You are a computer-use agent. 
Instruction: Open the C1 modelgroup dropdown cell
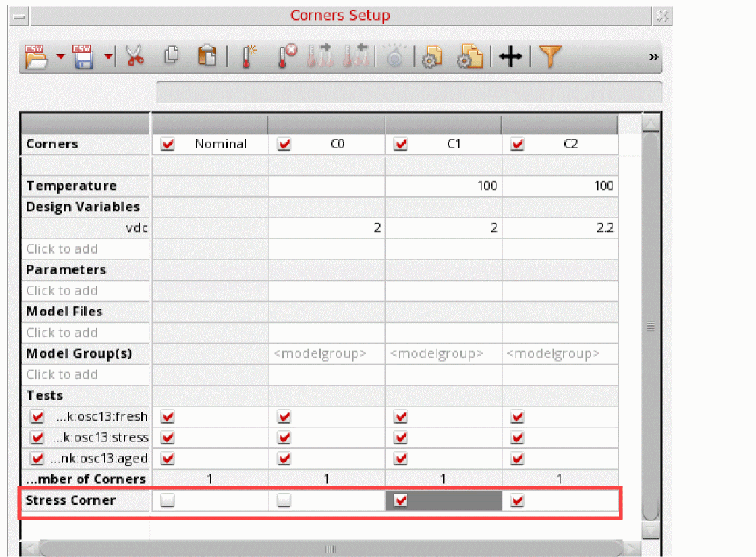(x=443, y=353)
